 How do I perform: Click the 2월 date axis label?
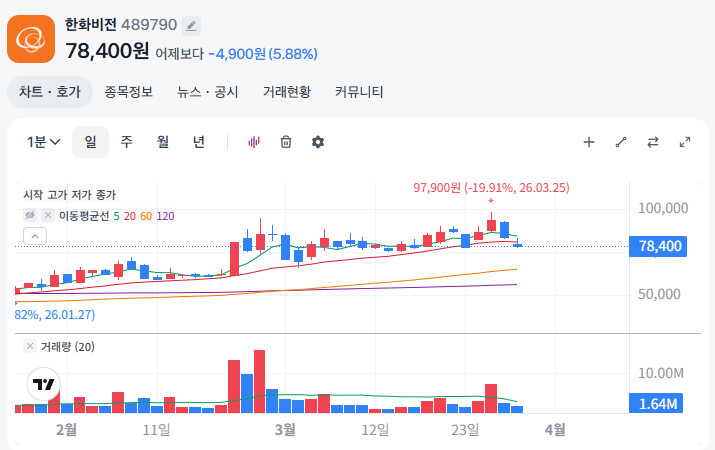pos(67,429)
